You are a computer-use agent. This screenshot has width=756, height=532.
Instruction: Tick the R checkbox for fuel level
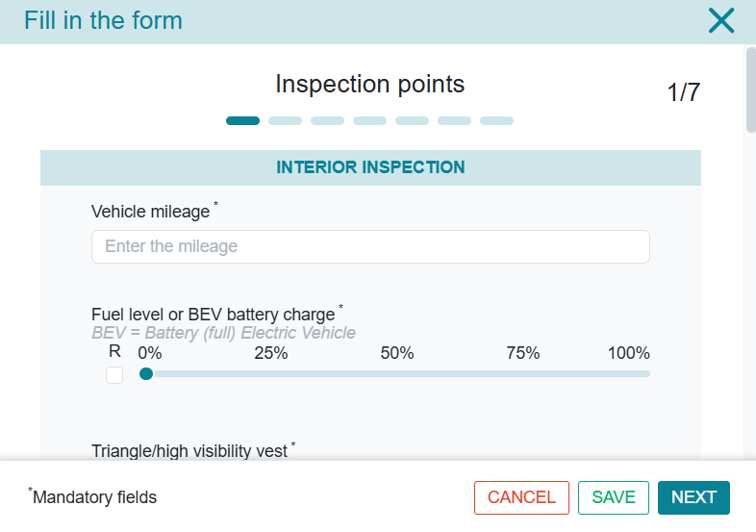[114, 375]
